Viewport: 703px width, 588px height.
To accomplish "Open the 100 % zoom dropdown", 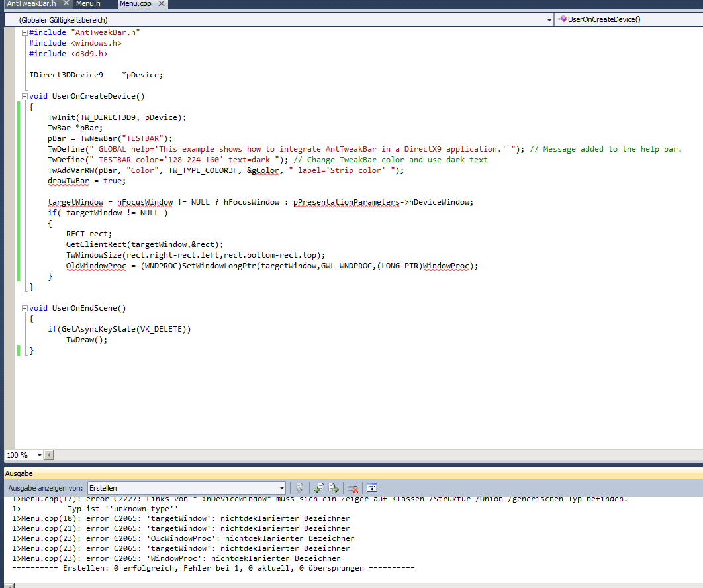I will (x=39, y=455).
